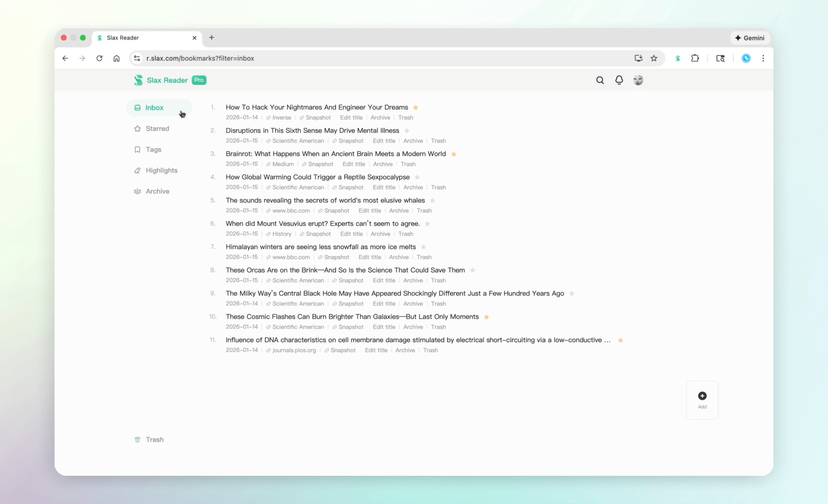Viewport: 828px width, 504px height.
Task: Click the Slax Reader extension icon in toolbar
Action: (x=678, y=58)
